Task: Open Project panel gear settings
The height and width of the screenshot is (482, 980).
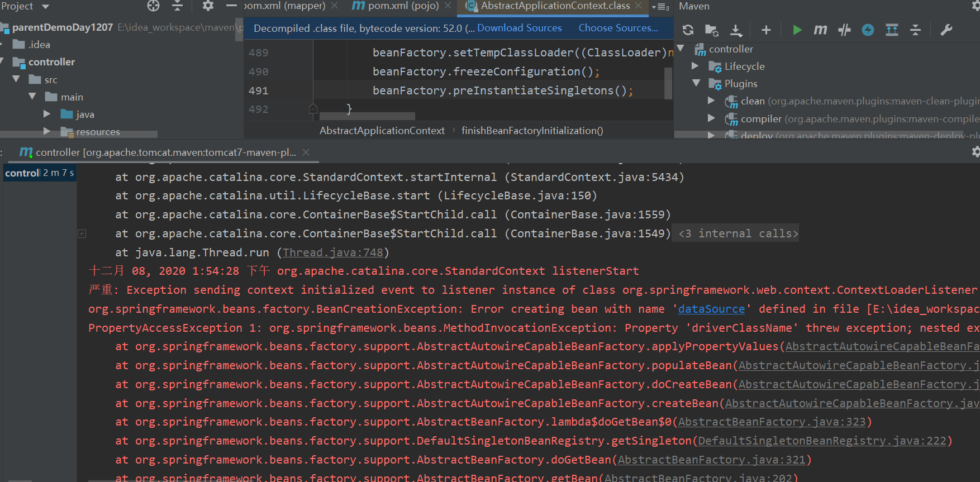Action: click(208, 6)
